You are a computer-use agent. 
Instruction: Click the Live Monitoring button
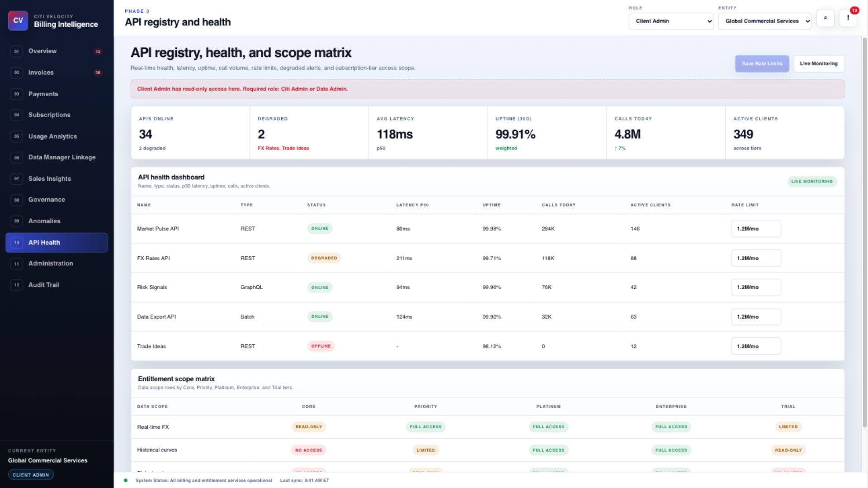click(x=819, y=64)
